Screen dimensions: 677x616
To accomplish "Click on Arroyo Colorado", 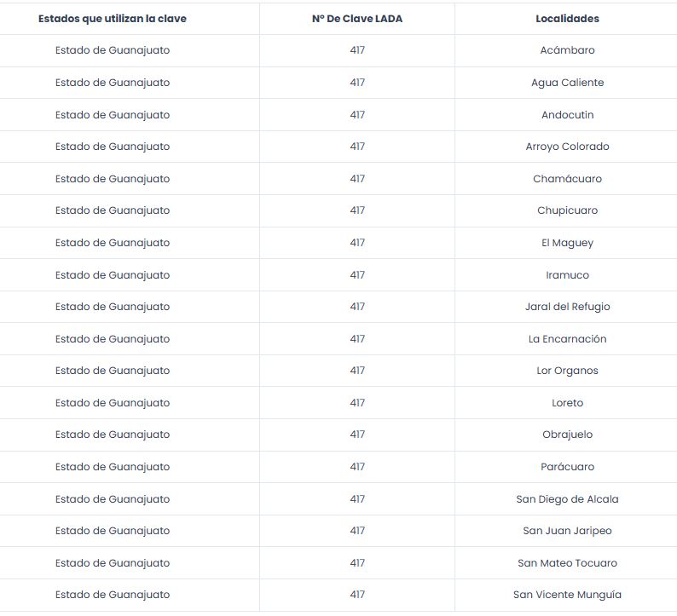I will 567,147.
